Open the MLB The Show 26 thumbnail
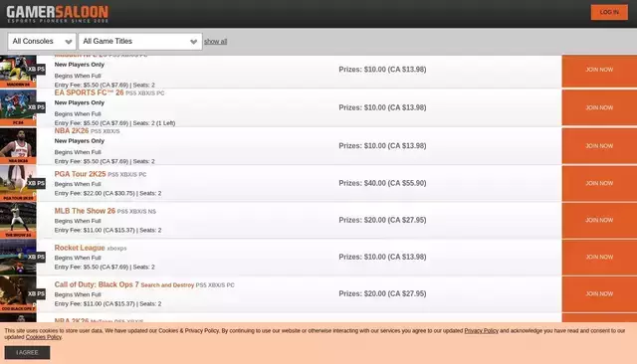This screenshot has width=637, height=364. (x=18, y=220)
